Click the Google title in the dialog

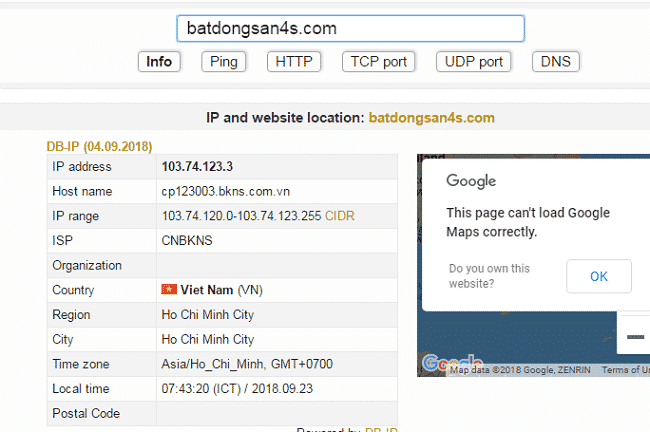click(x=471, y=181)
